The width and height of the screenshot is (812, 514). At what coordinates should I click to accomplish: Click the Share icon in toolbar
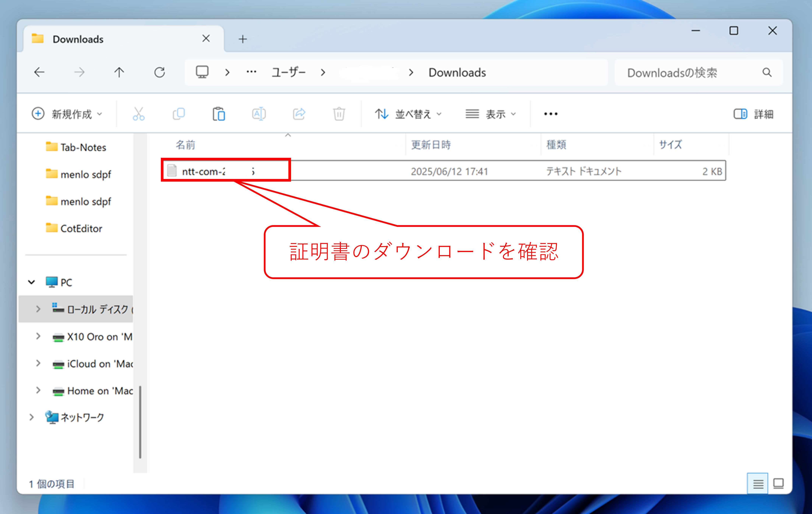point(299,114)
